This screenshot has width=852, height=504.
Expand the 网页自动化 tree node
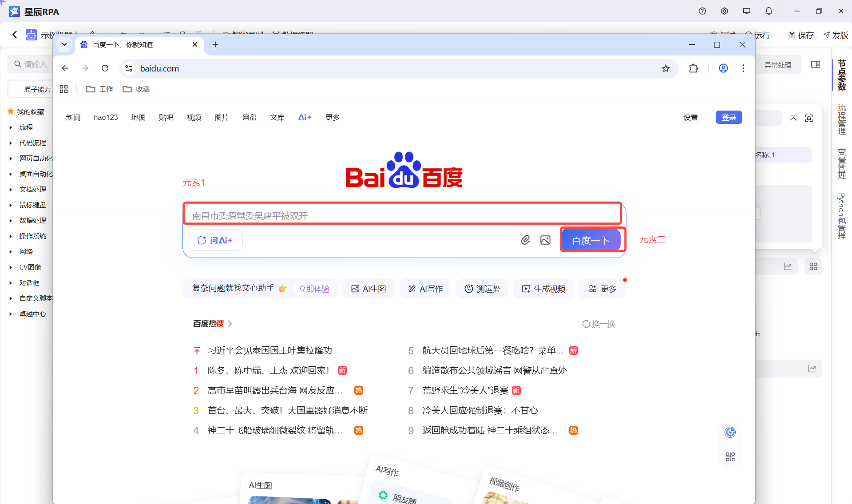[11, 159]
